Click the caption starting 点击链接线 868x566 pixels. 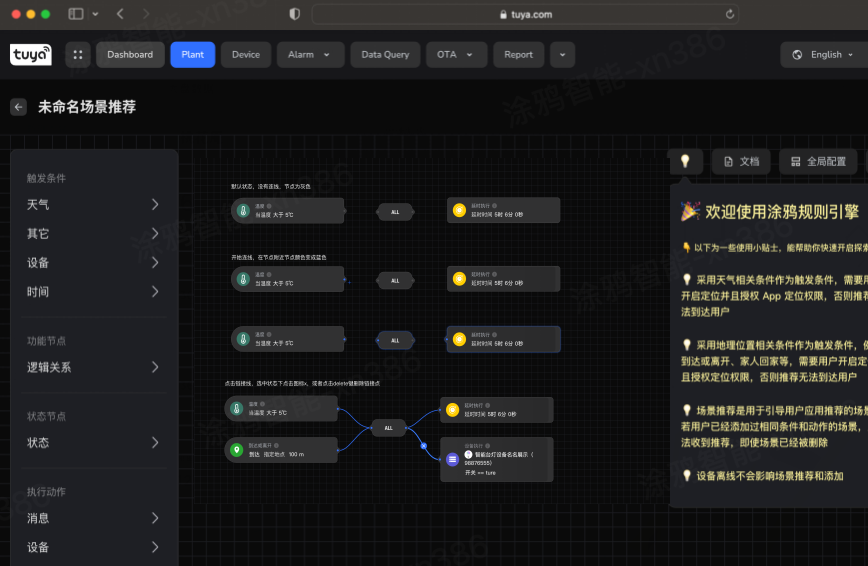(302, 383)
